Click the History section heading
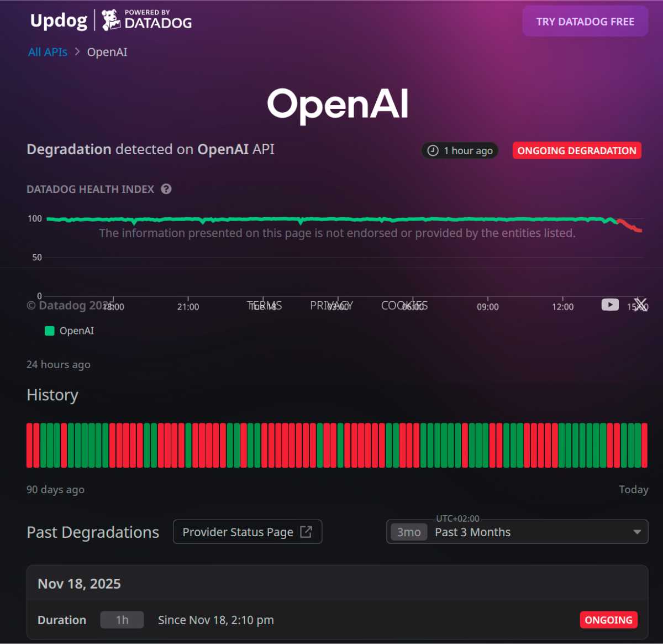663x644 pixels. (x=52, y=395)
